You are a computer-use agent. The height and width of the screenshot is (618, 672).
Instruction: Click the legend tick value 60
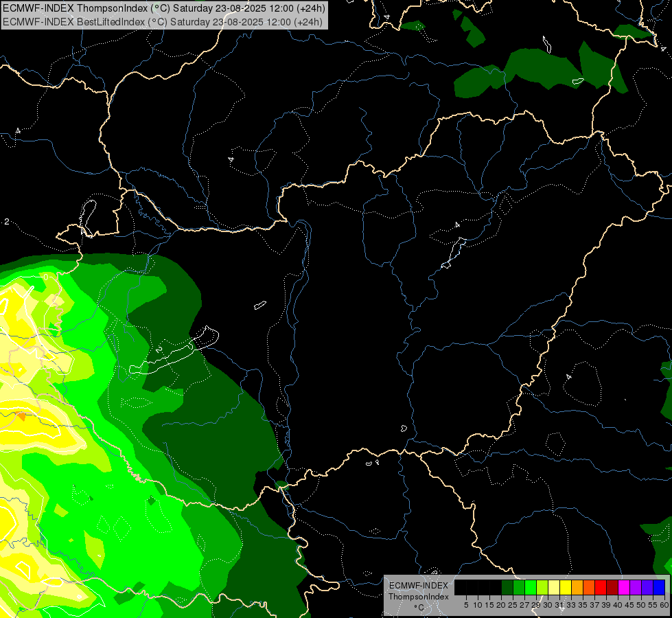pyautogui.click(x=664, y=605)
